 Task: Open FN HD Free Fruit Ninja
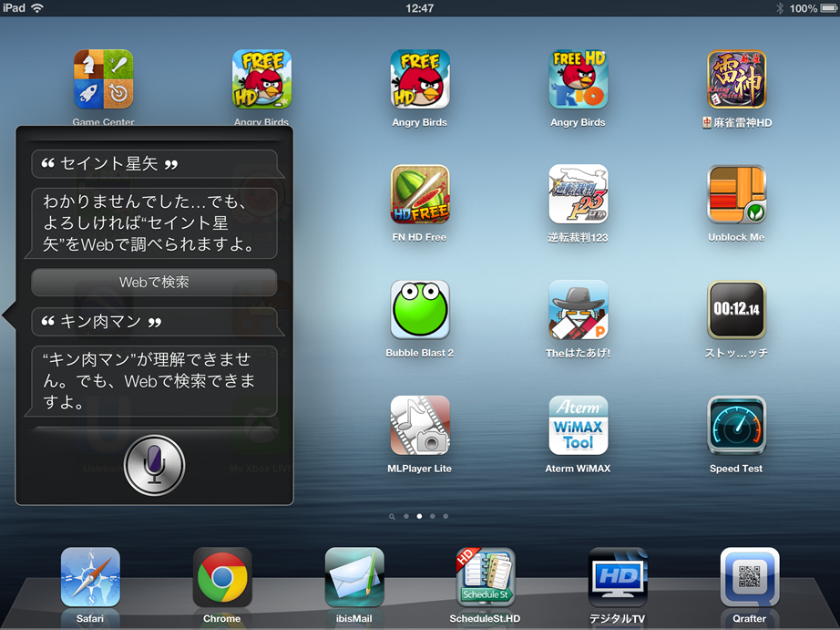(419, 194)
